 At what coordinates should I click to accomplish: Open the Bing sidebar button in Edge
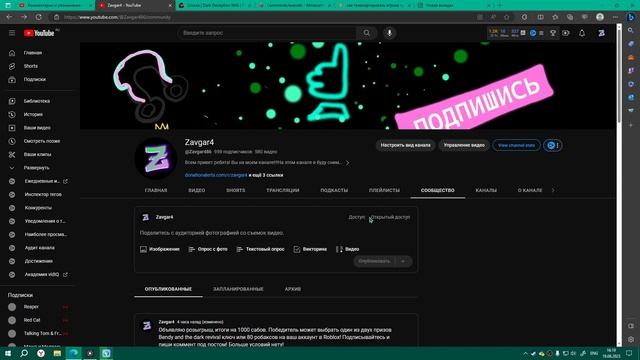[631, 17]
